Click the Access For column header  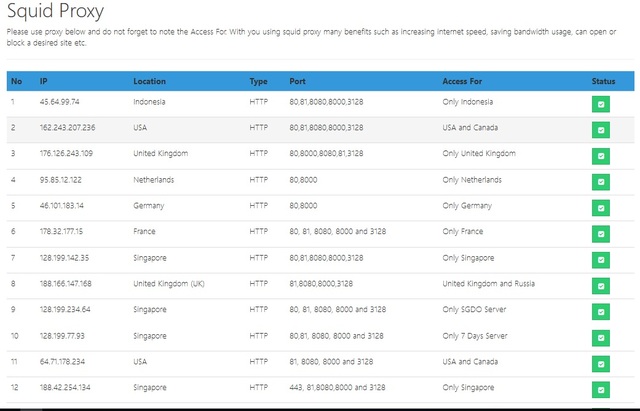point(462,81)
